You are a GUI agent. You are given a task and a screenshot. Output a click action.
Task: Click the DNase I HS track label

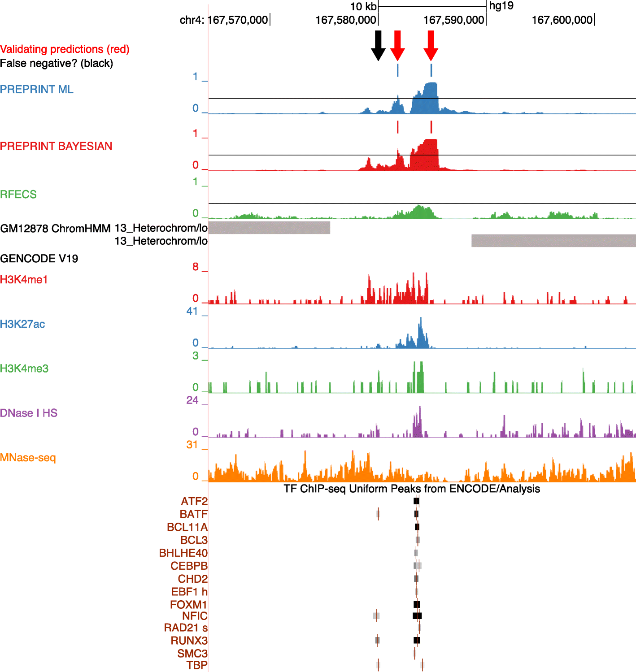pos(29,413)
